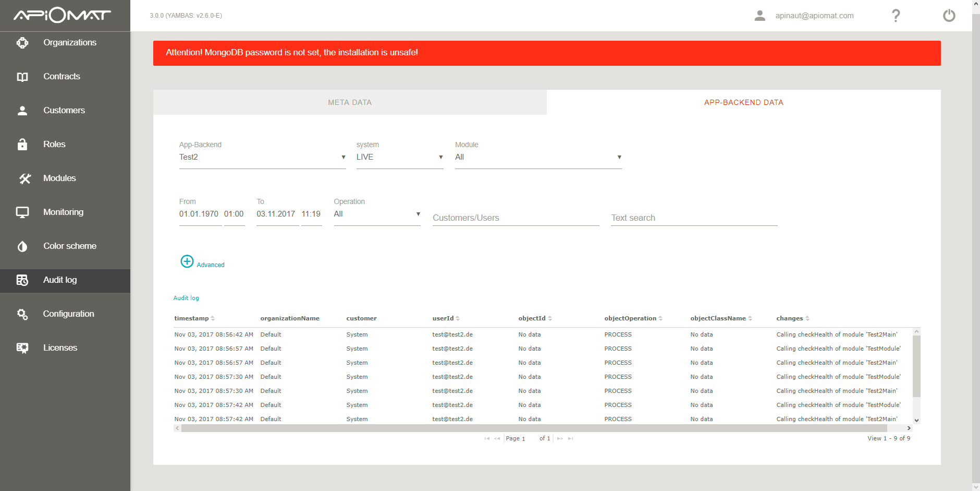Screen dimensions: 980x491
Task: Open Monitoring menu item
Action: 63,212
